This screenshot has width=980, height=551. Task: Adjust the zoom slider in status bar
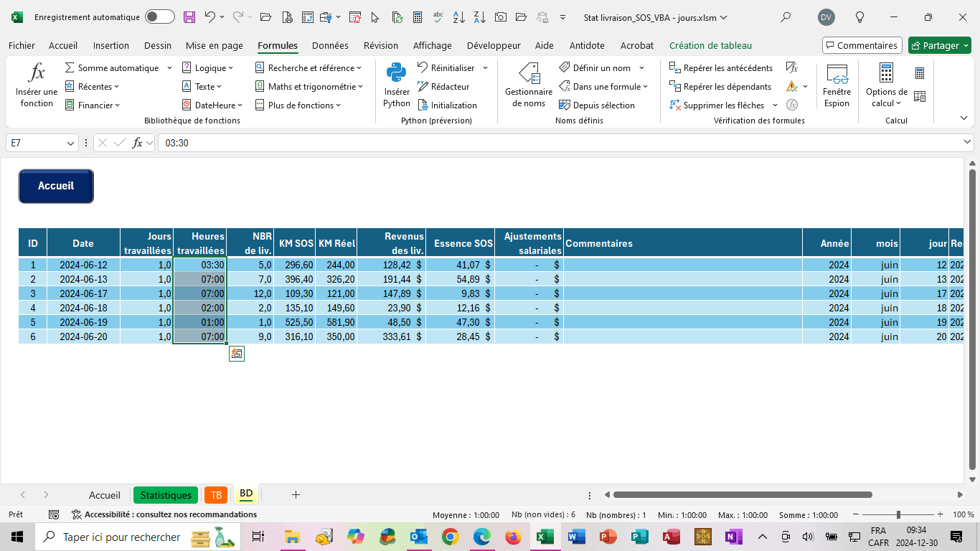coord(898,515)
